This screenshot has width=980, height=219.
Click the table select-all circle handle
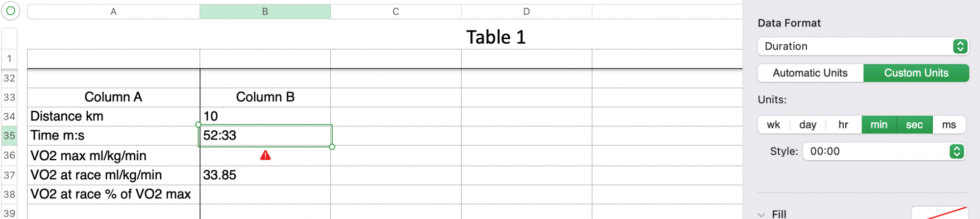pos(10,11)
